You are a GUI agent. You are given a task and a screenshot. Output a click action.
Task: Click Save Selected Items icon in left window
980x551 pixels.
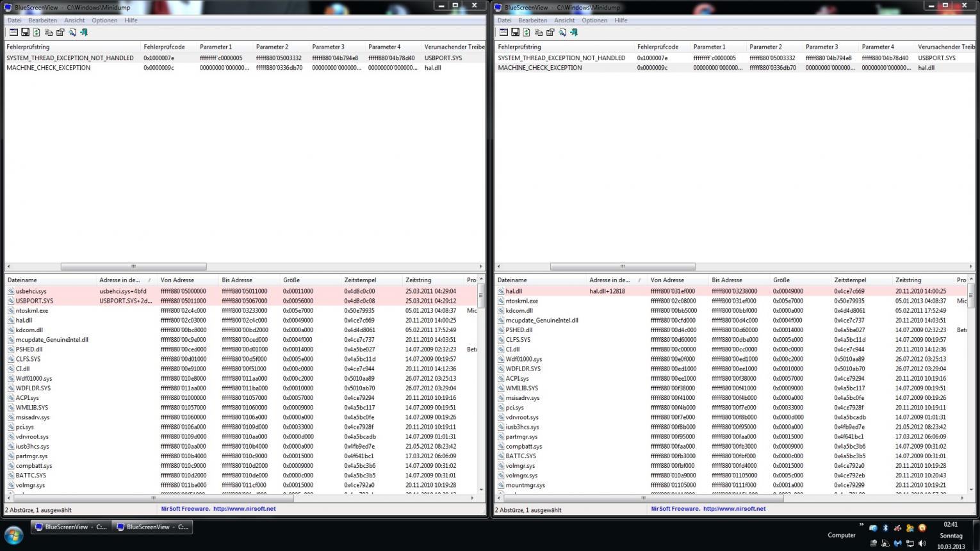(x=25, y=32)
